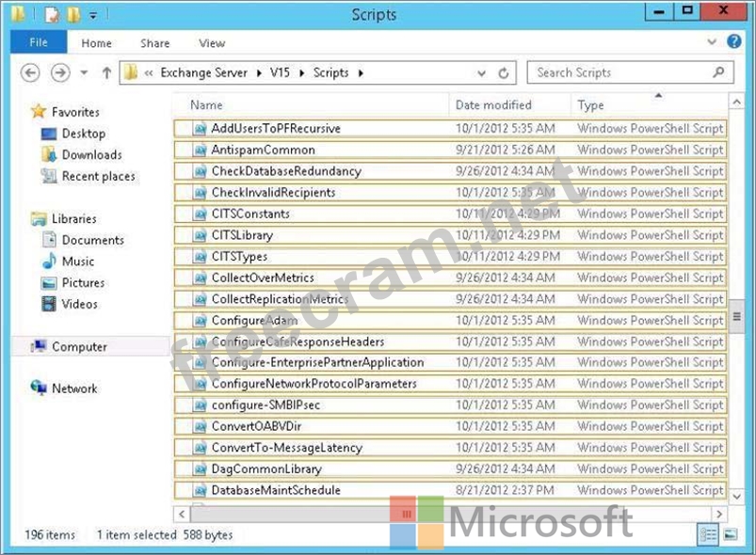Expand hidden path chevrons before Exchange Server

pyautogui.click(x=149, y=73)
